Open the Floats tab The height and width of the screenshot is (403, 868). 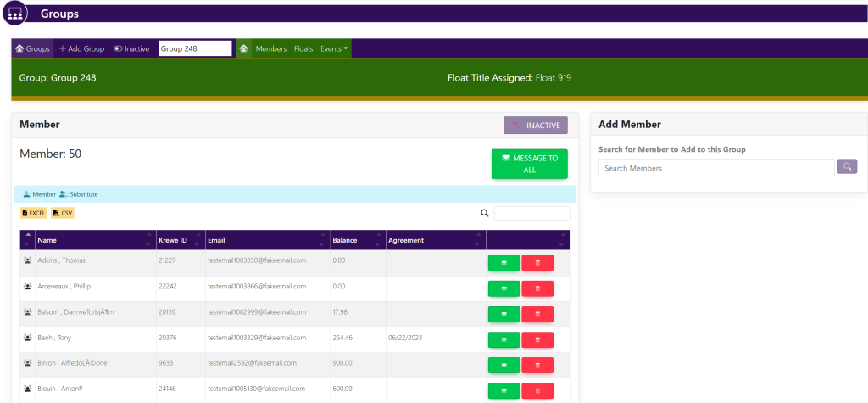[303, 49]
